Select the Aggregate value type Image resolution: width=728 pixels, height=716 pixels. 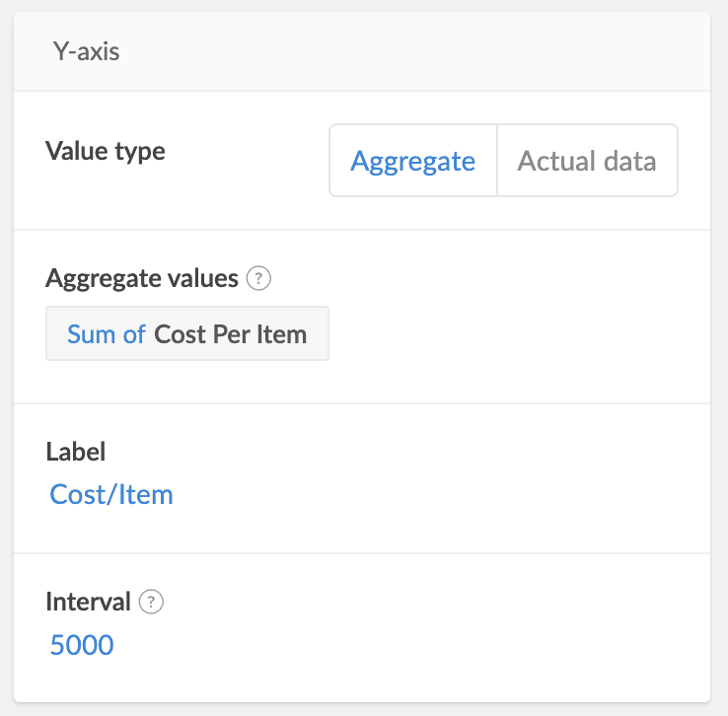click(x=413, y=161)
